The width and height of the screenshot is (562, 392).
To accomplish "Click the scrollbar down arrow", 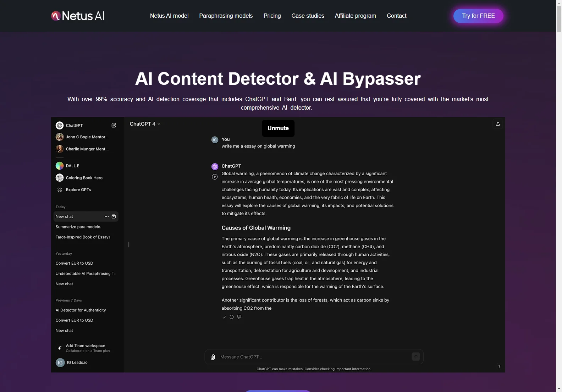I will [559, 389].
